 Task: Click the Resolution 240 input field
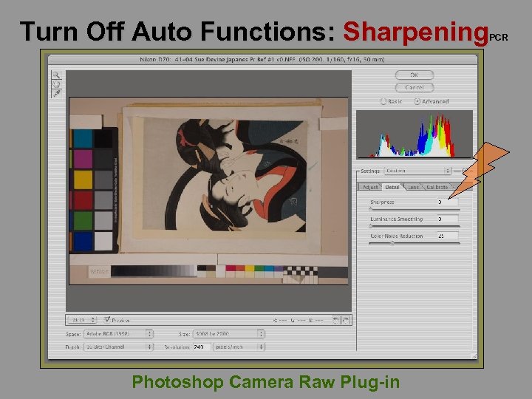tap(202, 347)
